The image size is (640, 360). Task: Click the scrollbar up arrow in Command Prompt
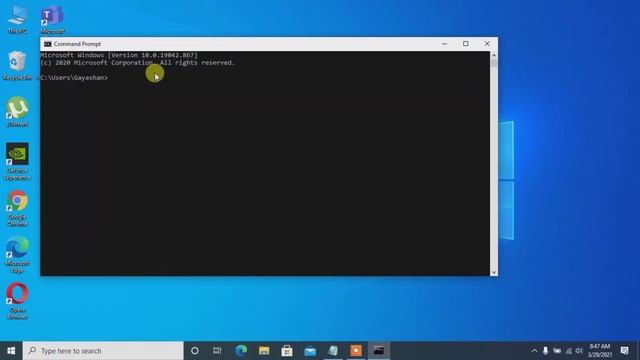(494, 55)
